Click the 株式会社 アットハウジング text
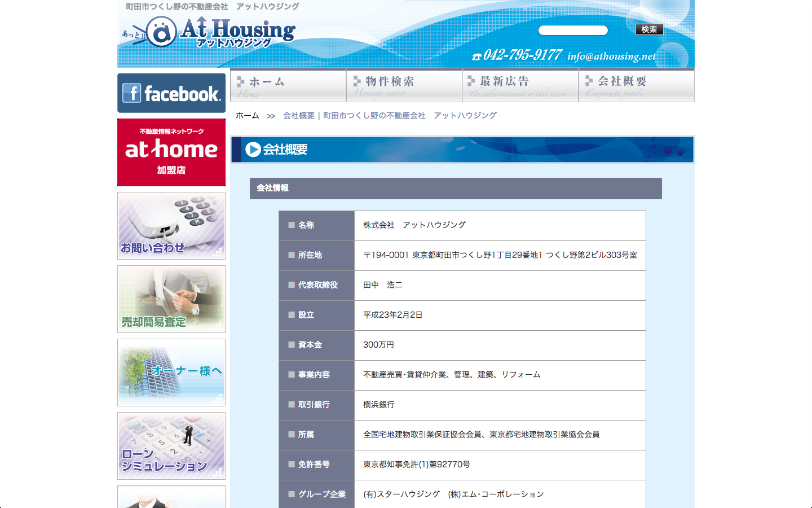This screenshot has height=508, width=812. click(x=414, y=225)
